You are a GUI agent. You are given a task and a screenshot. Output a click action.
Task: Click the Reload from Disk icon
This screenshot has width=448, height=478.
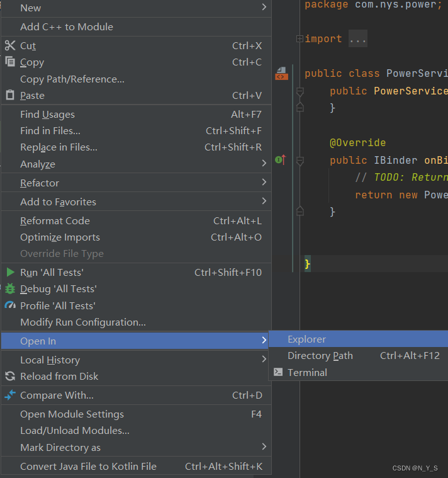click(9, 376)
